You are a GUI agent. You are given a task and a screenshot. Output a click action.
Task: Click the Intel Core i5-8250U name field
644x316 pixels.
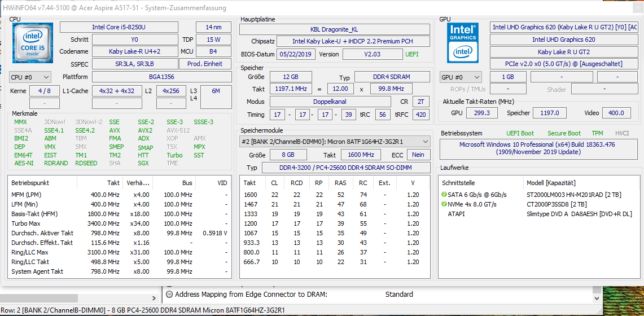[119, 27]
